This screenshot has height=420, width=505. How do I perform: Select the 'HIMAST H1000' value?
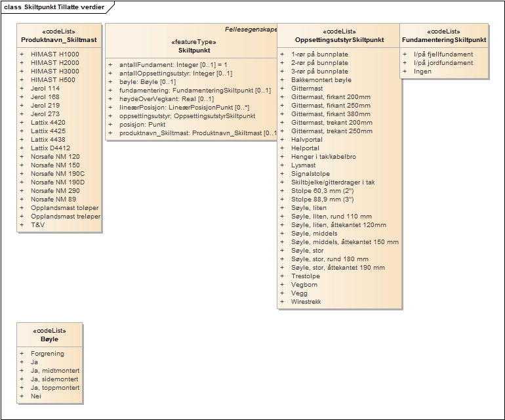(x=54, y=54)
